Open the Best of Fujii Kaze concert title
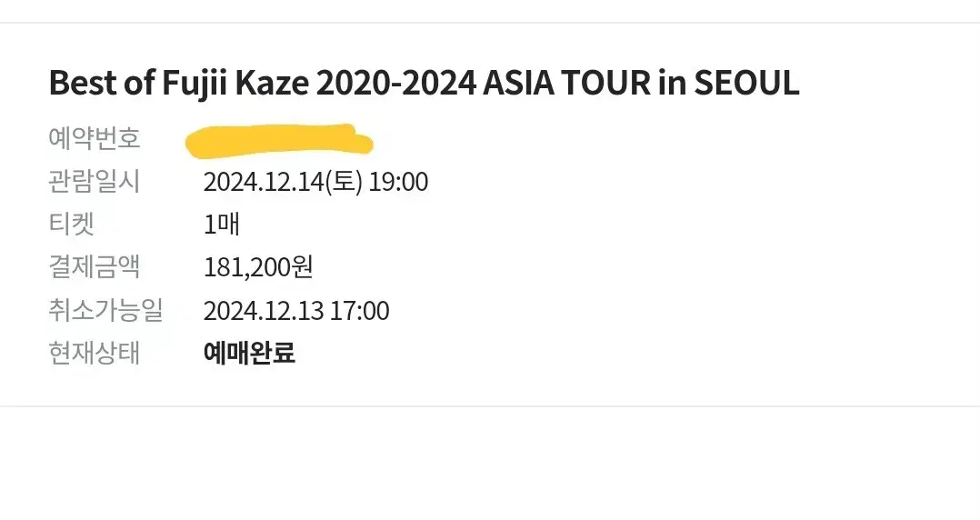980x520 pixels. 424,83
